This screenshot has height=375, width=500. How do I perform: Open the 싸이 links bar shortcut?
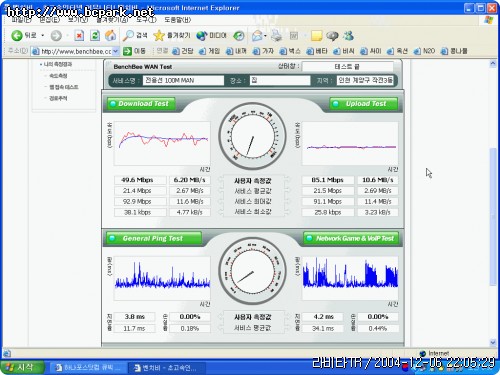tap(370, 51)
